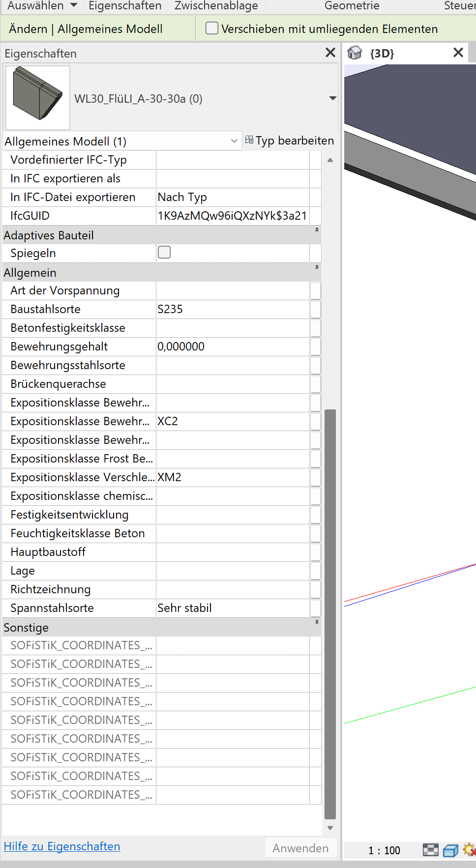476x868 pixels.
Task: Collapse the Allgemein parameter group
Action: [317, 267]
